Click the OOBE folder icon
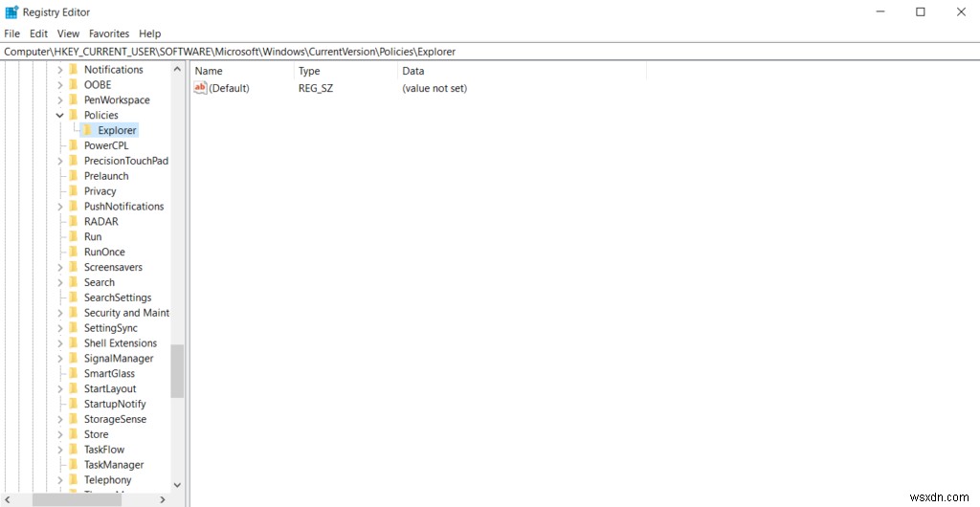Image resolution: width=980 pixels, height=507 pixels. click(x=74, y=84)
